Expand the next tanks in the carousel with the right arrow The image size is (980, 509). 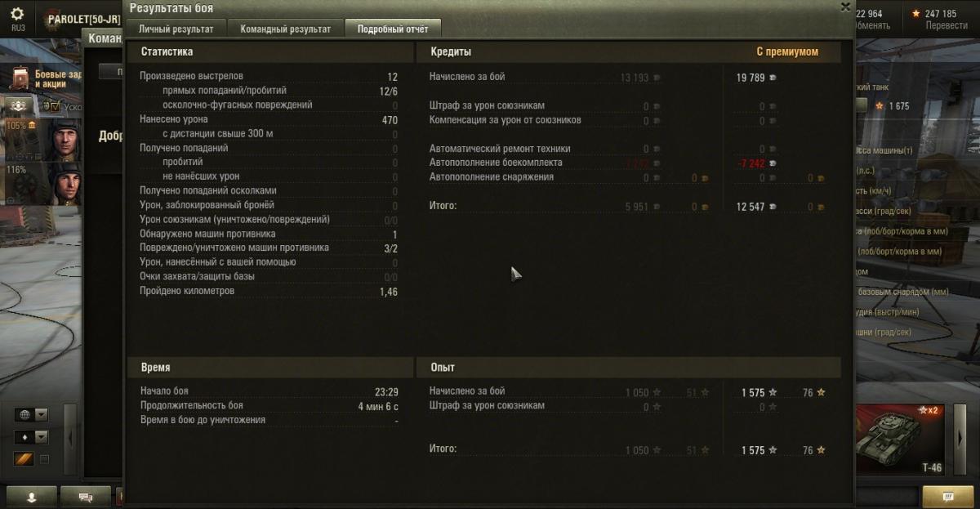[960, 439]
